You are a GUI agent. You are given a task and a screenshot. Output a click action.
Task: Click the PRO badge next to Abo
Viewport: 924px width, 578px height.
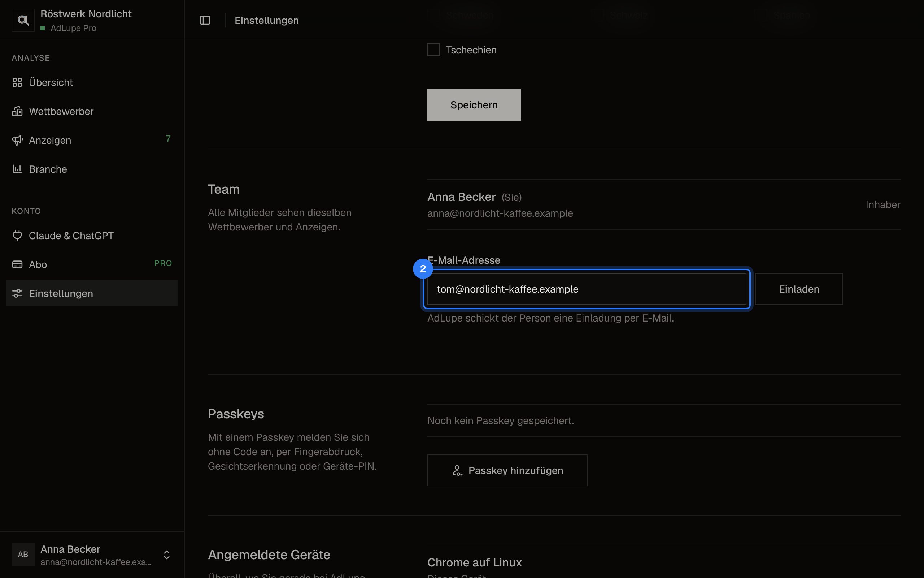(163, 263)
